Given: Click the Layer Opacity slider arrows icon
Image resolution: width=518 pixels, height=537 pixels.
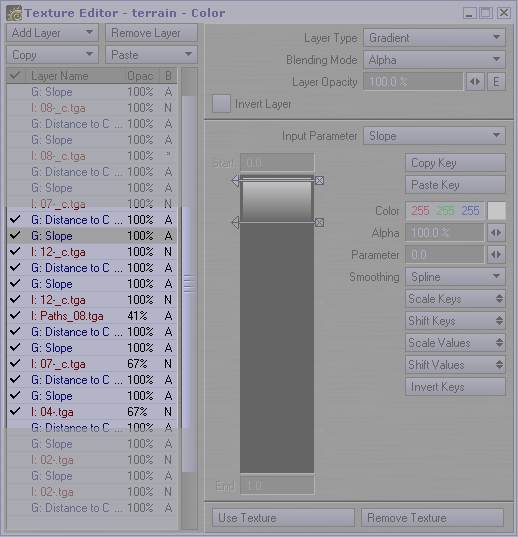Looking at the screenshot, I should point(475,82).
